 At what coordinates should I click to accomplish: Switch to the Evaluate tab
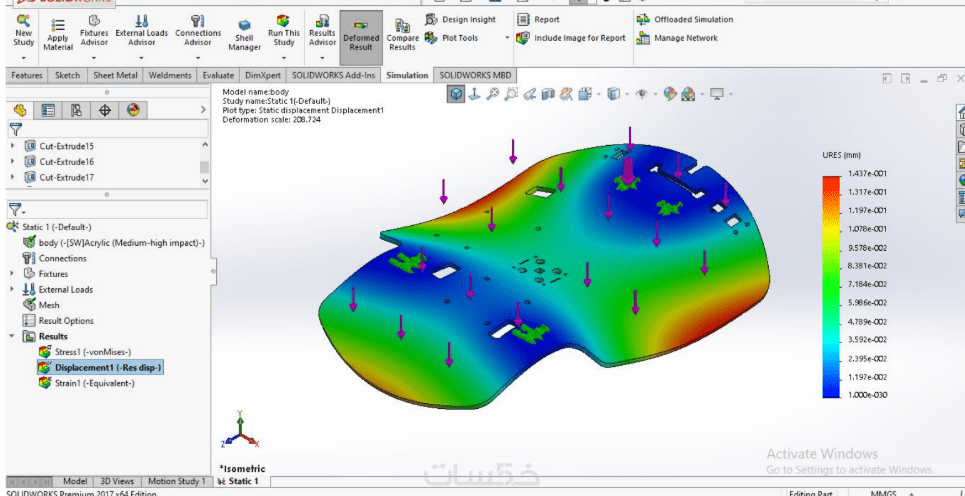point(218,75)
